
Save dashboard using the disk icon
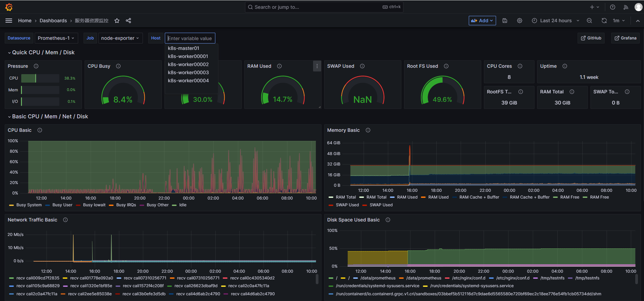[505, 21]
